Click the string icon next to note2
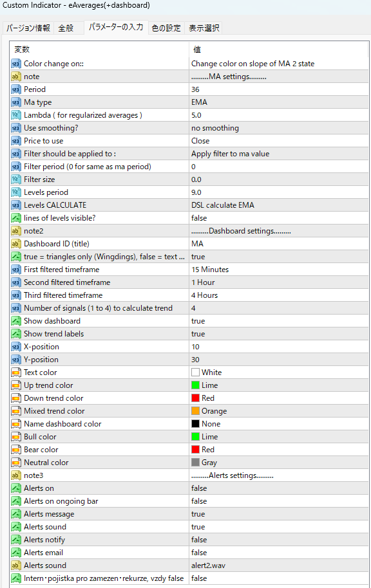This screenshot has height=588, width=371. (15, 231)
